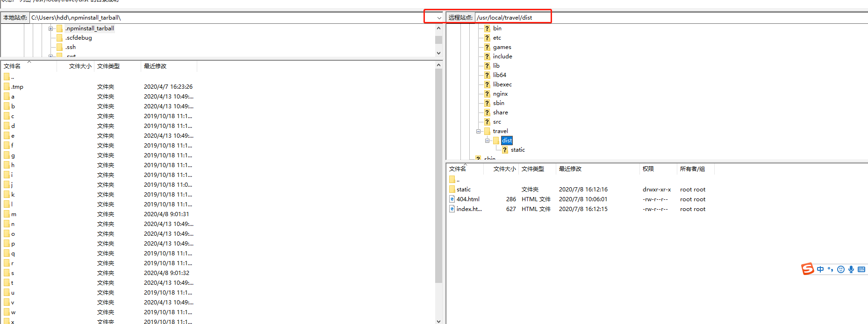Select local folder named p

[13, 244]
